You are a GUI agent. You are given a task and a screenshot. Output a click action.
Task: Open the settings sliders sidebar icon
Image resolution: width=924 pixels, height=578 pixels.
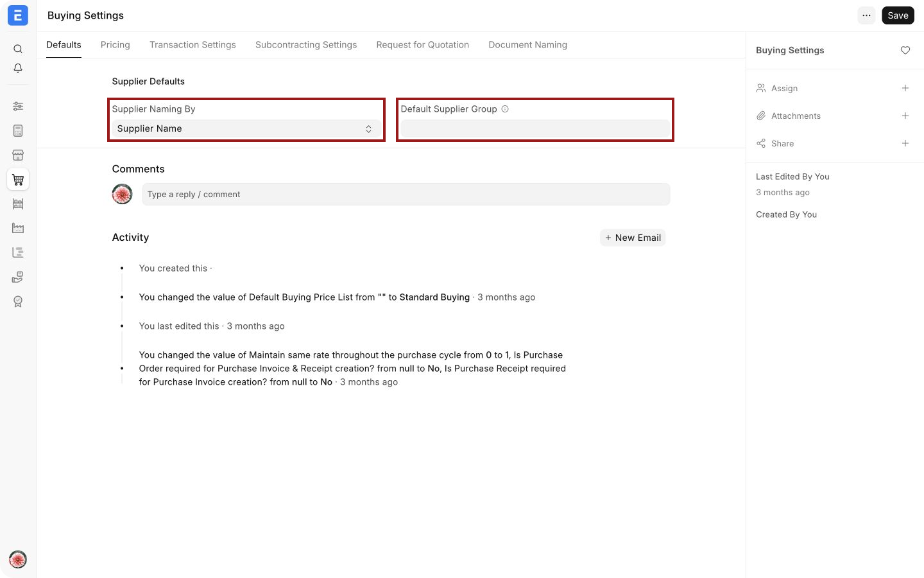coord(18,106)
